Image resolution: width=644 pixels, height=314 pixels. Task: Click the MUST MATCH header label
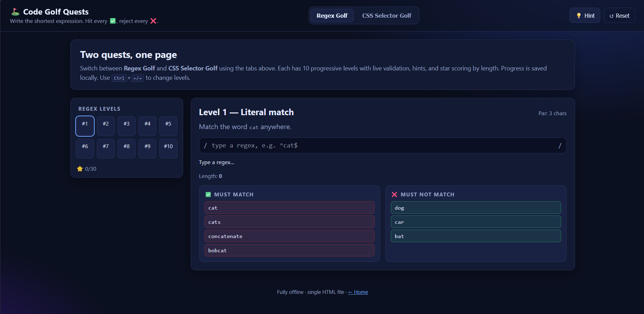click(x=234, y=195)
